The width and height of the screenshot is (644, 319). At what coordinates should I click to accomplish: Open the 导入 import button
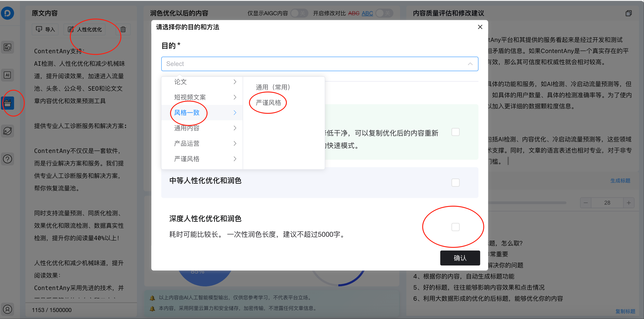point(45,29)
